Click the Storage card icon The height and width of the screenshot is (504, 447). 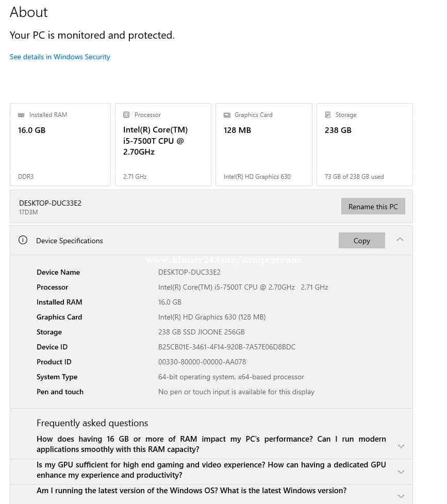click(x=328, y=115)
